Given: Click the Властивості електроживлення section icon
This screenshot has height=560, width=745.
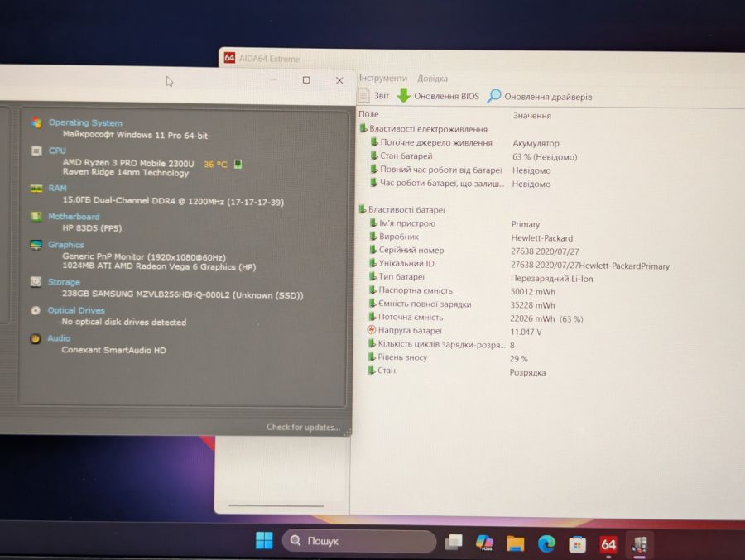Looking at the screenshot, I should 363,128.
